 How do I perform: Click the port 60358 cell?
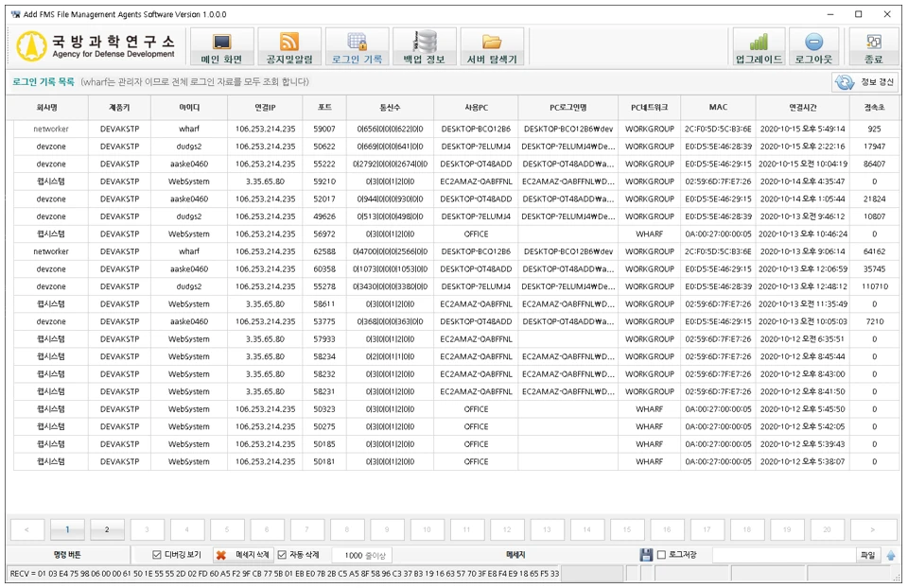coord(324,269)
